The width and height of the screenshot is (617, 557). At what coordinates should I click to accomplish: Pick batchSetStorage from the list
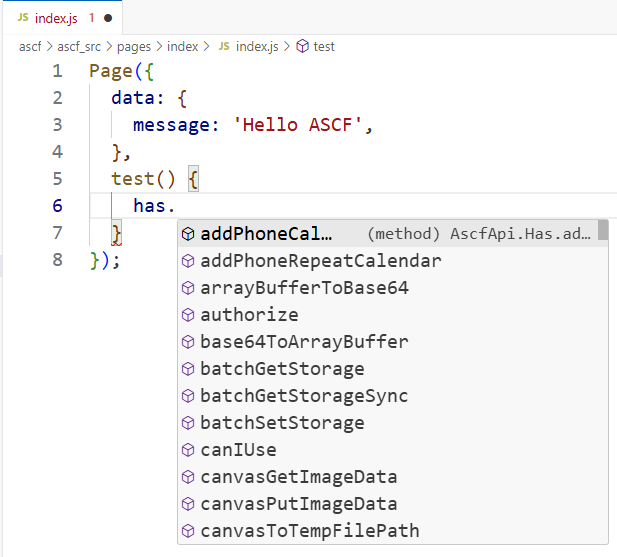393,423
